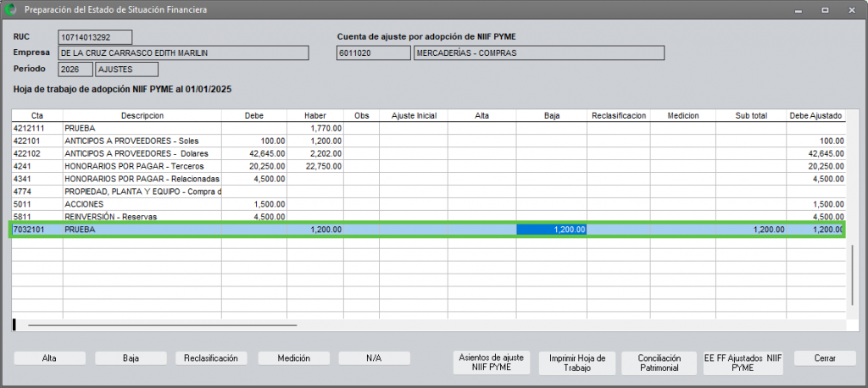Click Haber value 22,750.00

point(315,166)
